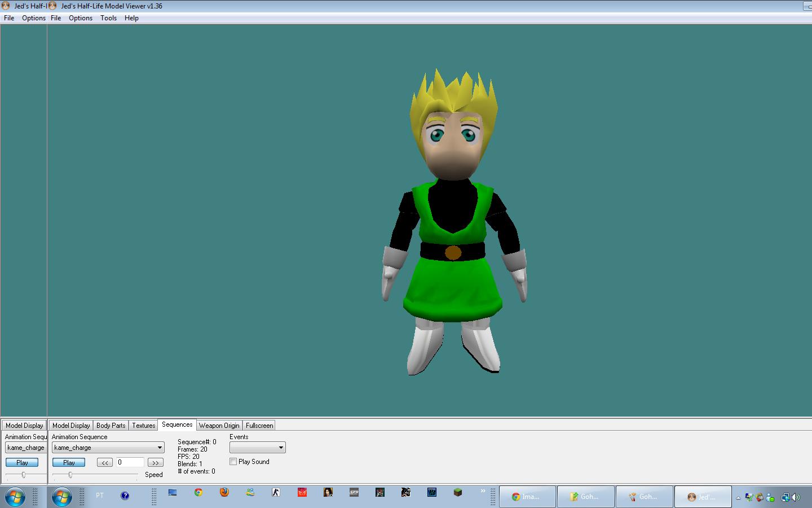Click the 'Blends: 1' text
Screen dimensions: 812x508
point(189,464)
